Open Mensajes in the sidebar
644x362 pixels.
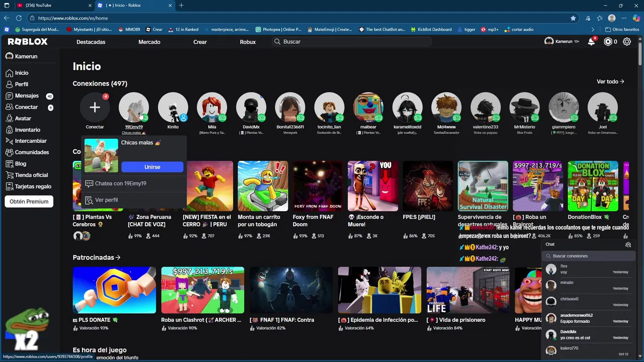27,96
